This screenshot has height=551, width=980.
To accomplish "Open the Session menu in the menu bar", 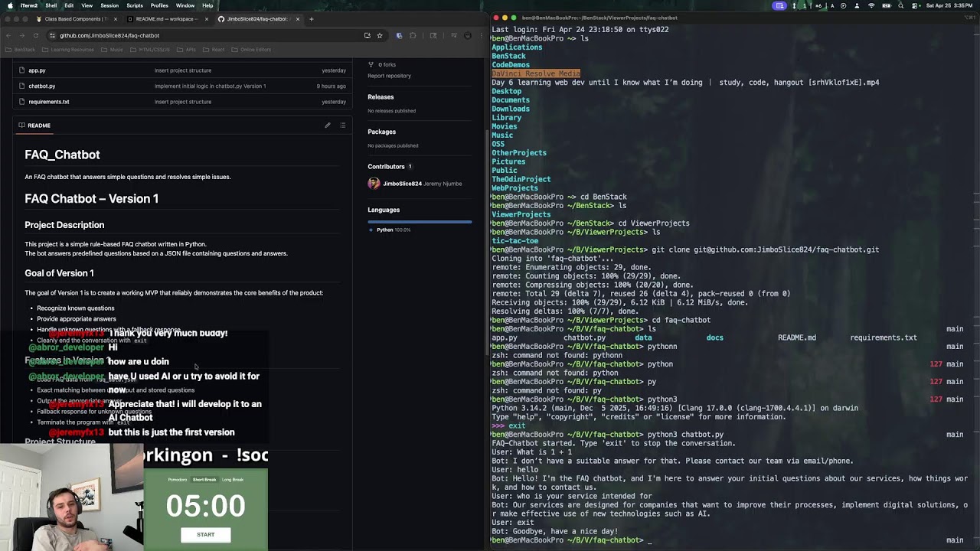I will (x=109, y=5).
